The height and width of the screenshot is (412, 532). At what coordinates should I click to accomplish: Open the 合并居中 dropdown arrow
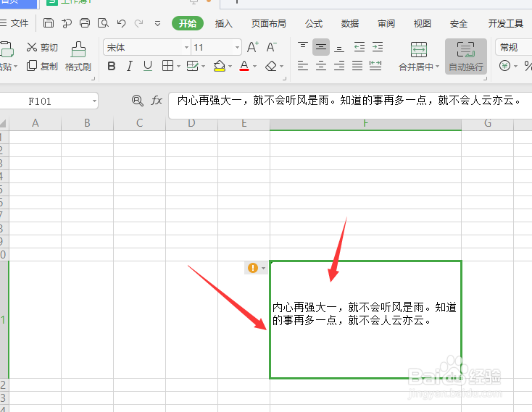(x=437, y=67)
